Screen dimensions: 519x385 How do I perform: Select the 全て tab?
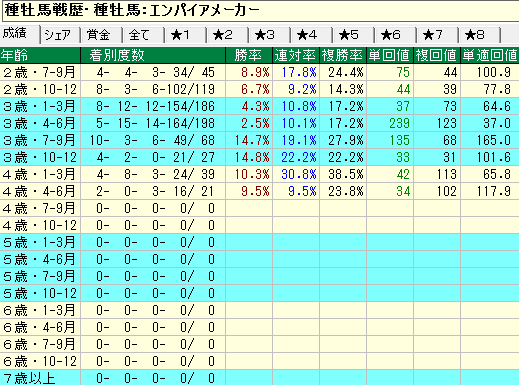144,35
